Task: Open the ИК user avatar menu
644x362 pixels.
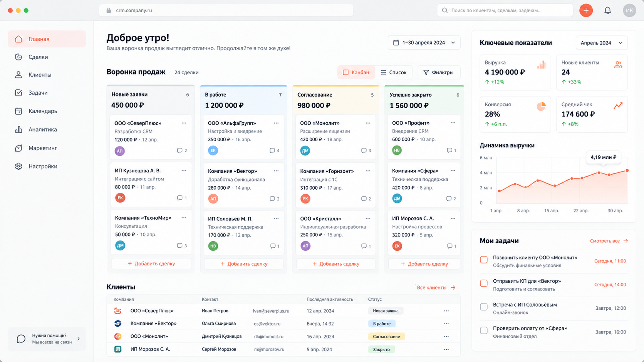Action: 629,10
